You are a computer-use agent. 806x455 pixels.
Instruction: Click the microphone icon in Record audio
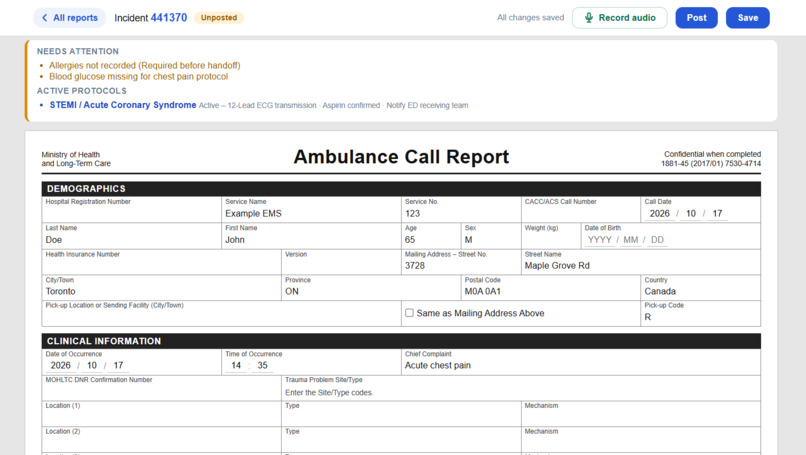click(589, 17)
